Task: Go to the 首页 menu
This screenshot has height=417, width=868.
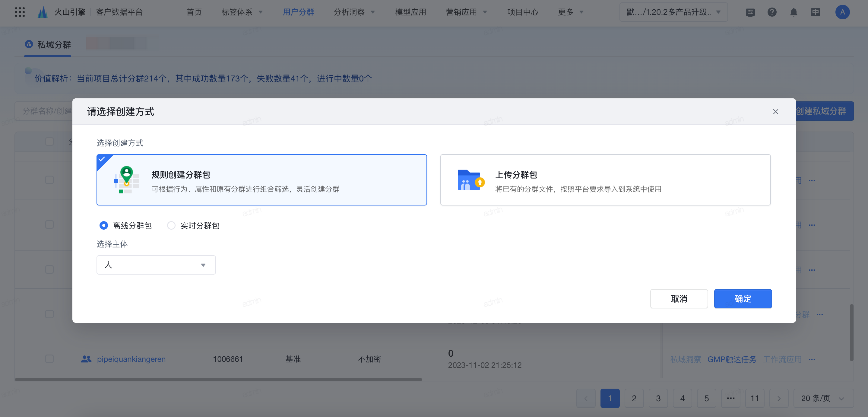Action: tap(194, 12)
